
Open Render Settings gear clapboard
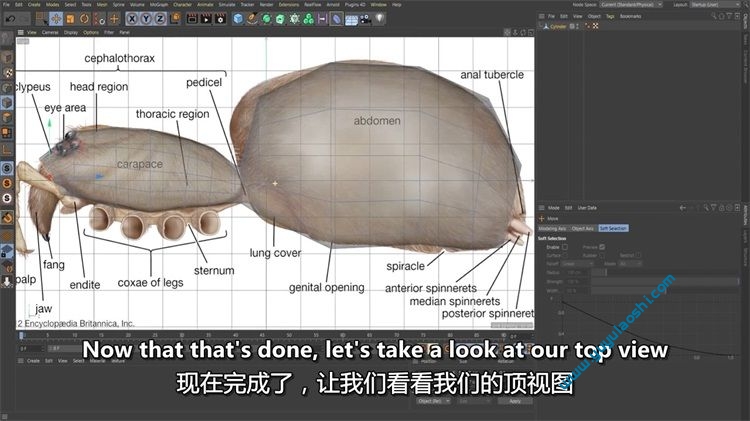(220, 19)
